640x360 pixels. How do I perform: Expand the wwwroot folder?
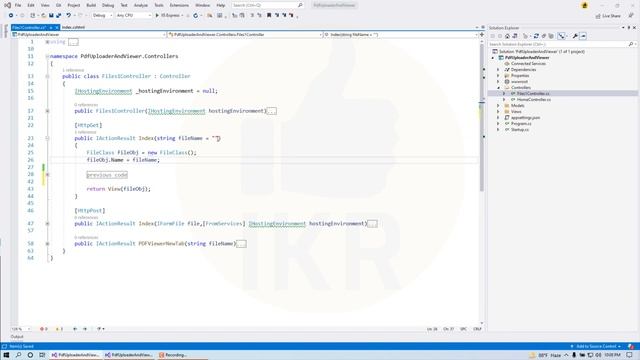pos(498,82)
